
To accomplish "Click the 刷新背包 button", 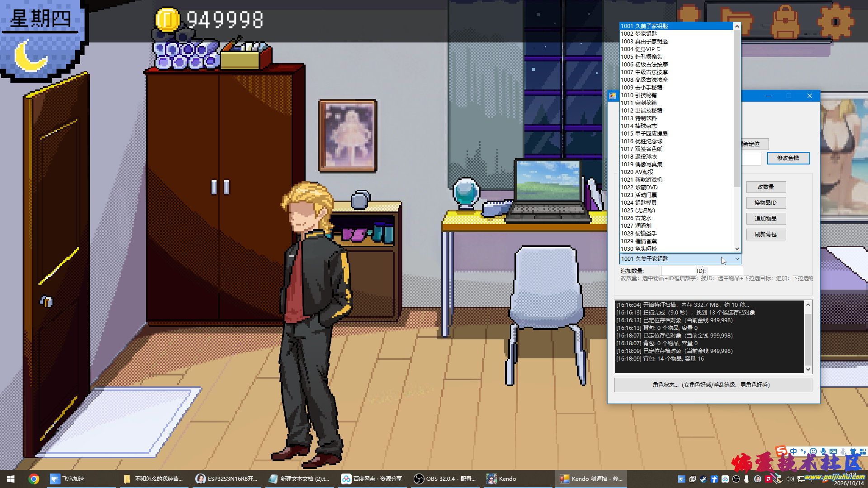I will (766, 235).
